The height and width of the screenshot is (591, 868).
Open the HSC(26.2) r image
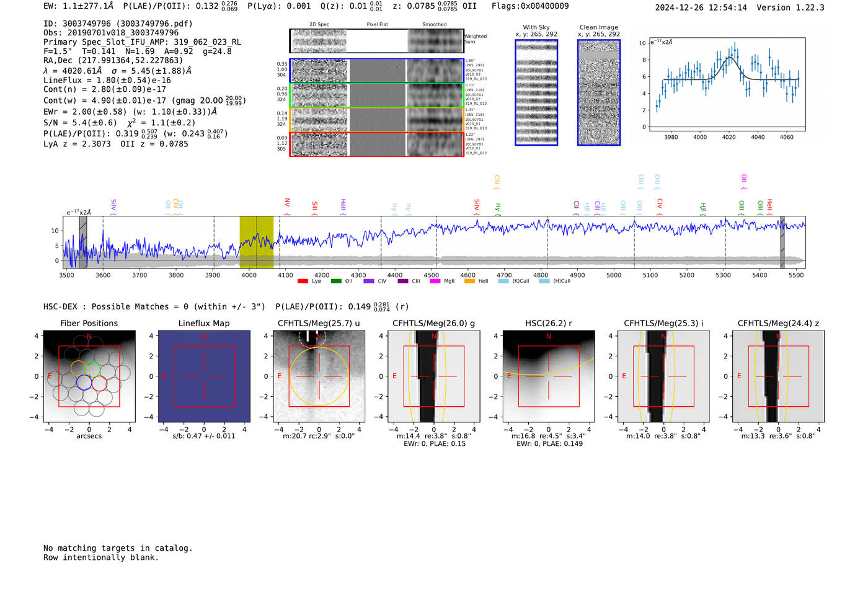pyautogui.click(x=548, y=376)
